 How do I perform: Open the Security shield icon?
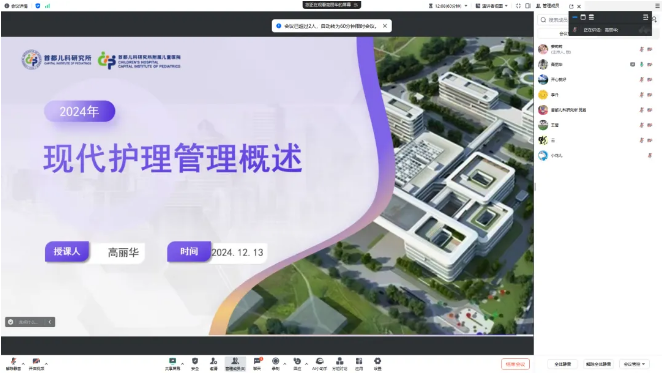point(195,362)
